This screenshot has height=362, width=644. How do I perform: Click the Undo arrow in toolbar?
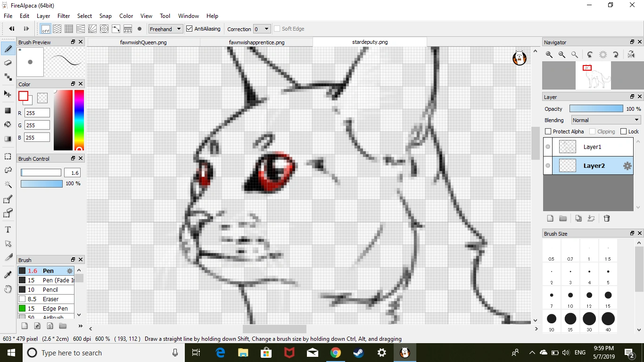point(12,29)
